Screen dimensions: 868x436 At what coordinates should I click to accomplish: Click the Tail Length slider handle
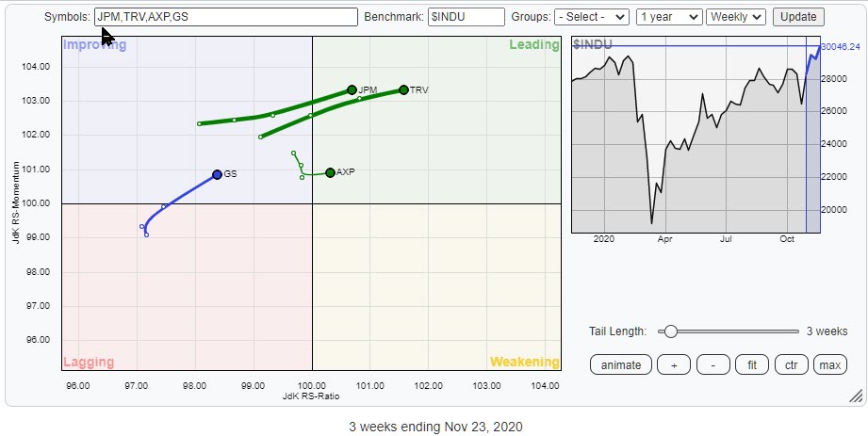click(x=670, y=331)
